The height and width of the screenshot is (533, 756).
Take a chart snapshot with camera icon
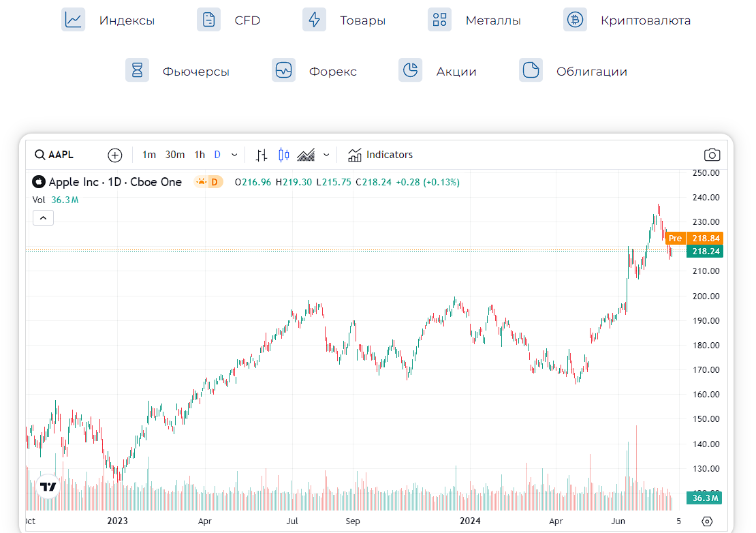click(712, 155)
